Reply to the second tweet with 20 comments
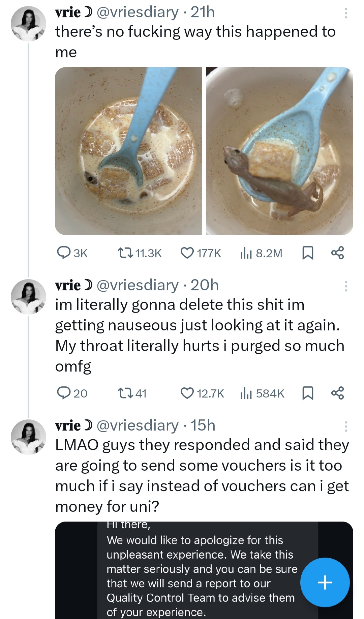 click(x=63, y=393)
